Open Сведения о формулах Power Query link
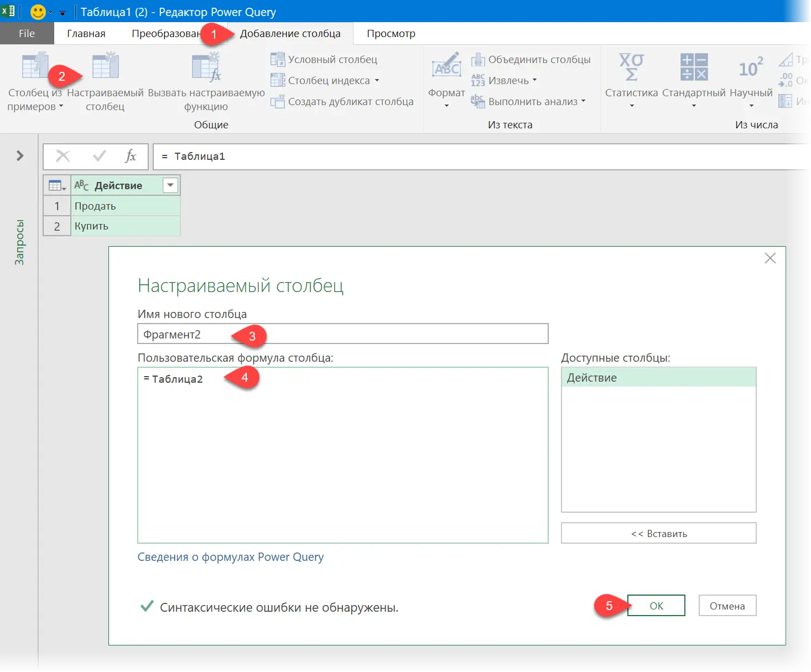This screenshot has height=672, width=811. tap(231, 557)
